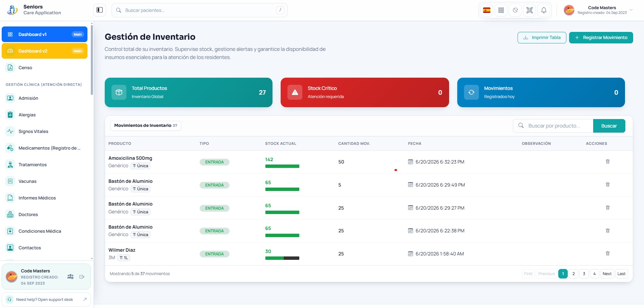Image resolution: width=644 pixels, height=308 pixels.
Task: Click the STOCK ACTUAL column header
Action: click(x=281, y=143)
